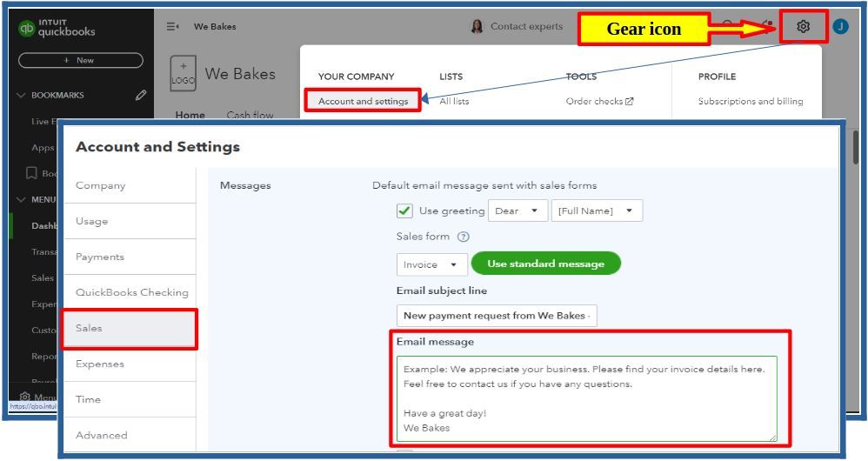868x461 pixels.
Task: Select the Payments settings tab
Action: point(130,257)
